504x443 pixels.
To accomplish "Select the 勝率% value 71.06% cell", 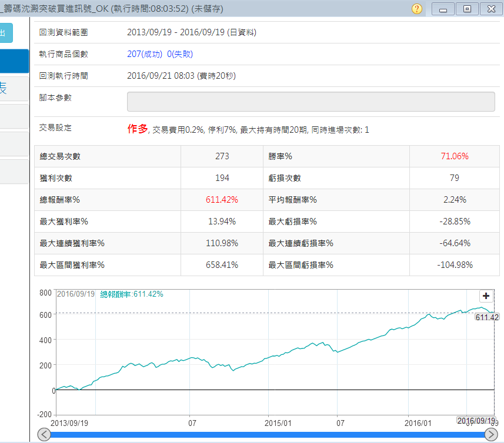I will click(454, 156).
